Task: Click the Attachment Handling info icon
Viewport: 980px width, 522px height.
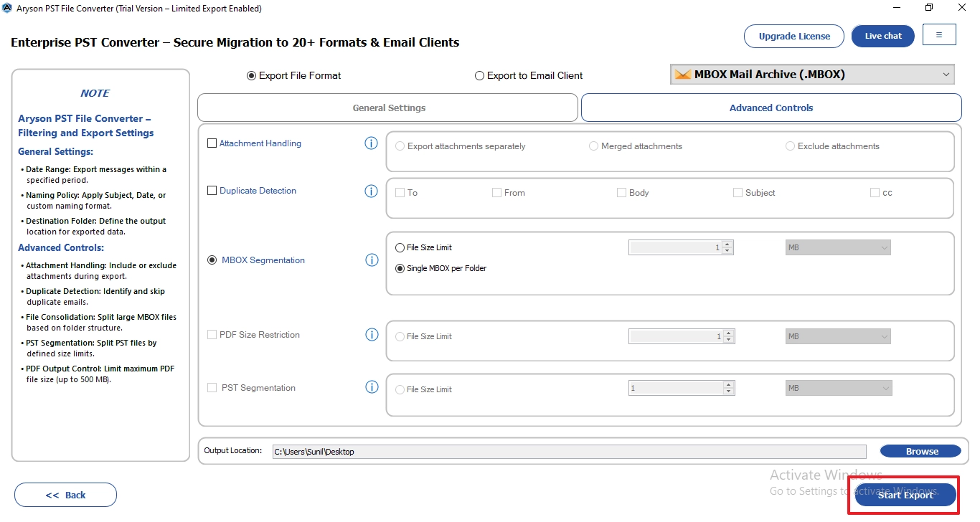Action: 371,143
